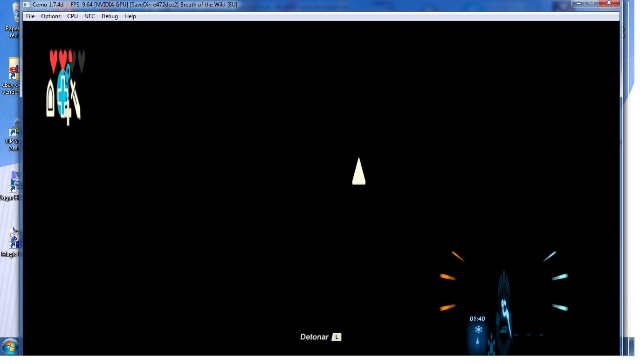640x364 pixels.
Task: Click the white "L" button prompt icon
Action: (x=337, y=337)
